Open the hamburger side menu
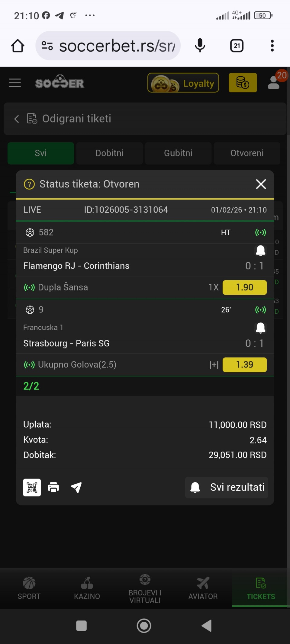Viewport: 290px width, 644px height. coord(15,83)
